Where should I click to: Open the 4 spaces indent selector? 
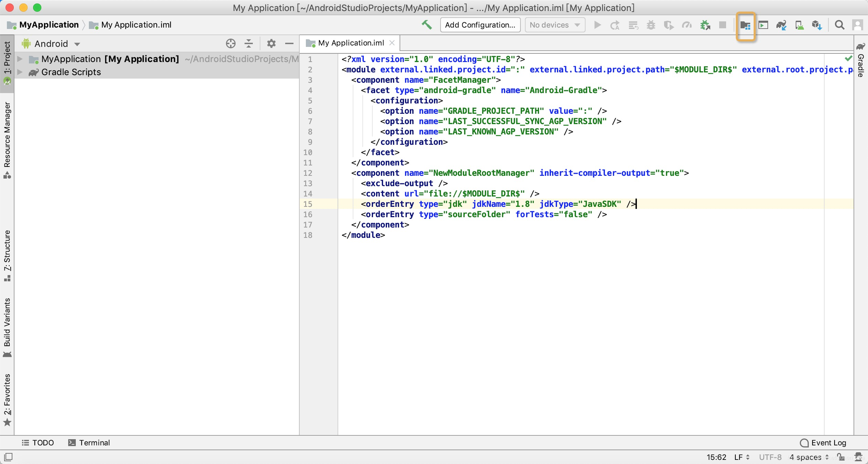(x=809, y=457)
